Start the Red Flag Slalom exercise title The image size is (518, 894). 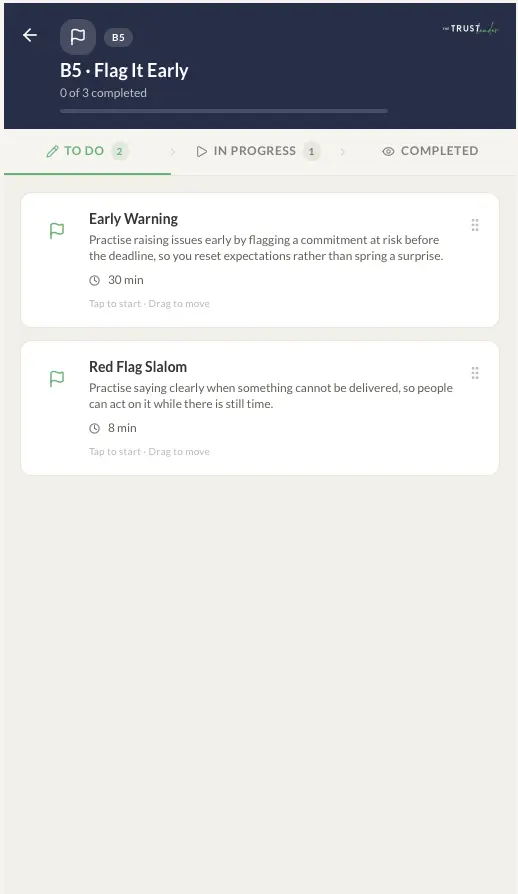click(x=138, y=367)
